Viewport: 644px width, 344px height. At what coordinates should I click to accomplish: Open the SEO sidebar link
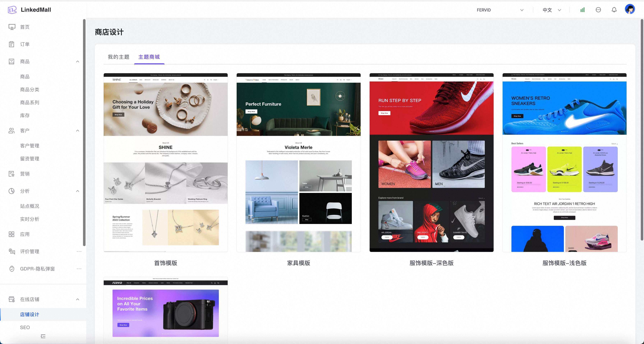click(x=25, y=327)
